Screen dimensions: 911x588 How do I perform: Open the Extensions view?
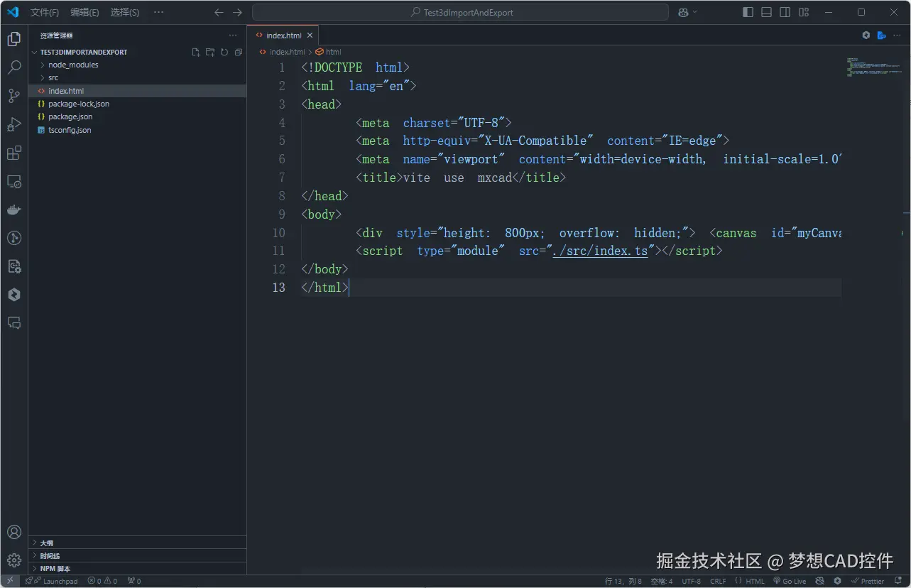point(13,153)
